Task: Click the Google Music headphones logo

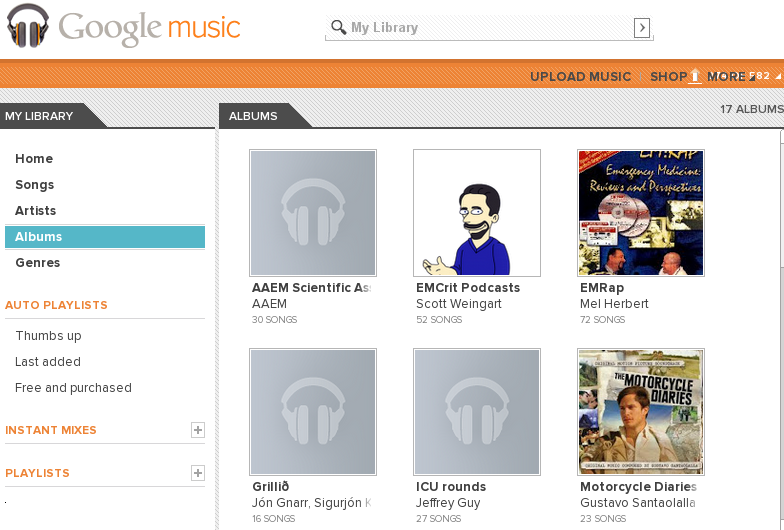Action: 28,26
